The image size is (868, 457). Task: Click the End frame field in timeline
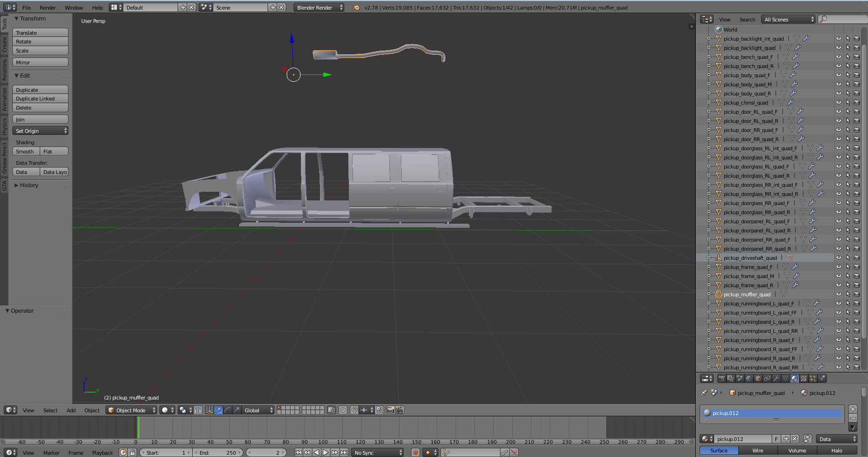pos(218,452)
